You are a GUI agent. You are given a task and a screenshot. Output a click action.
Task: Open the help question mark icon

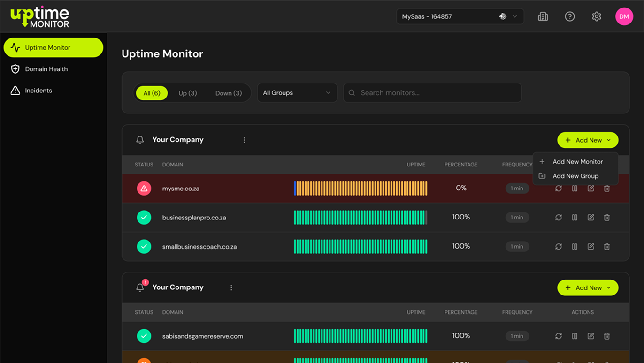point(570,16)
